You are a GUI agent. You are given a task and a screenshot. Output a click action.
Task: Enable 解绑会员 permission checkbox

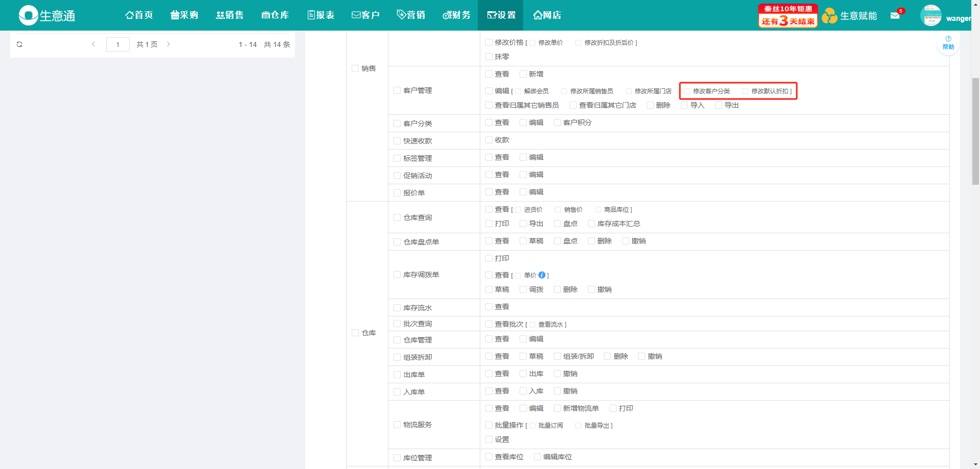tap(518, 91)
